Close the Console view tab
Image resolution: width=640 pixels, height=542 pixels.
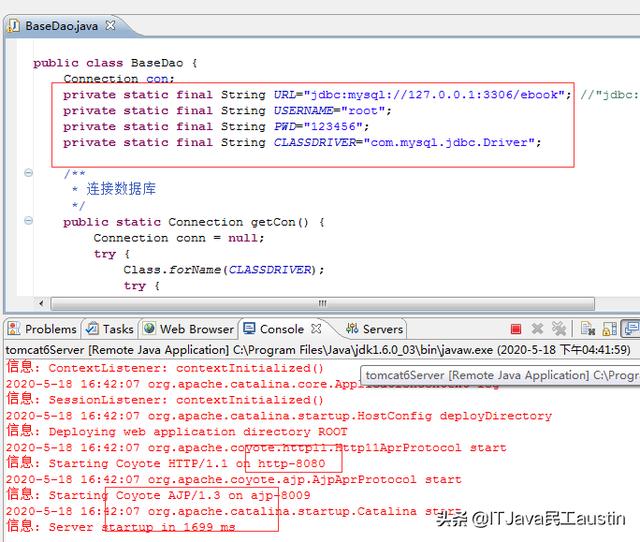tap(316, 329)
